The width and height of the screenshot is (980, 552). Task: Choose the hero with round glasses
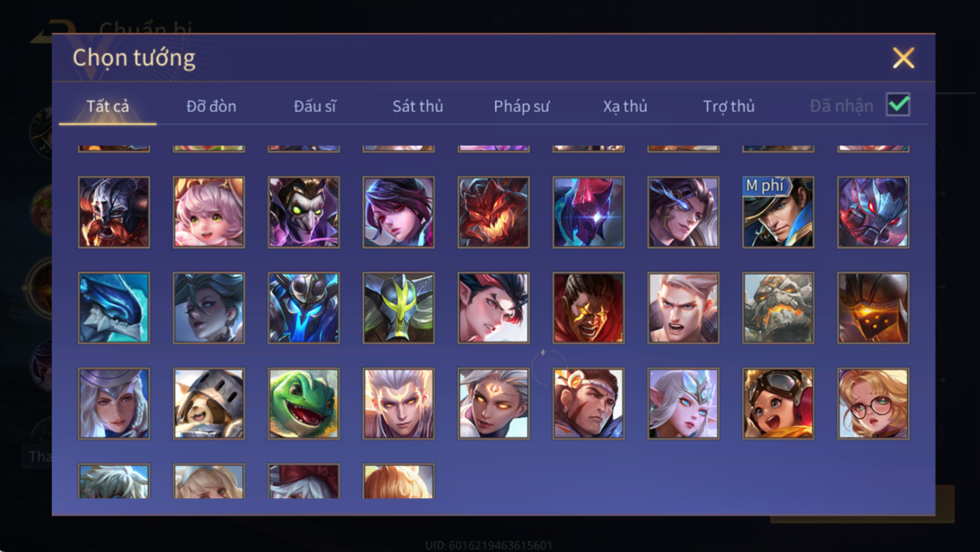tap(873, 403)
